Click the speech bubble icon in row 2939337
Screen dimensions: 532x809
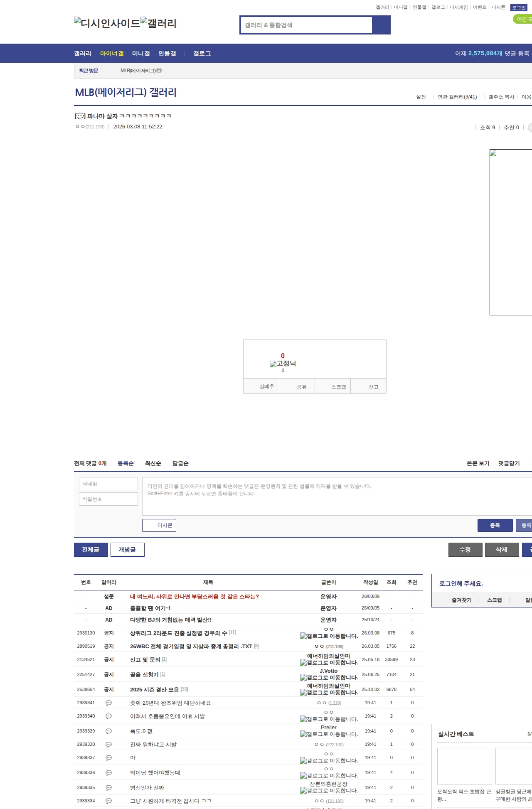pos(108,757)
